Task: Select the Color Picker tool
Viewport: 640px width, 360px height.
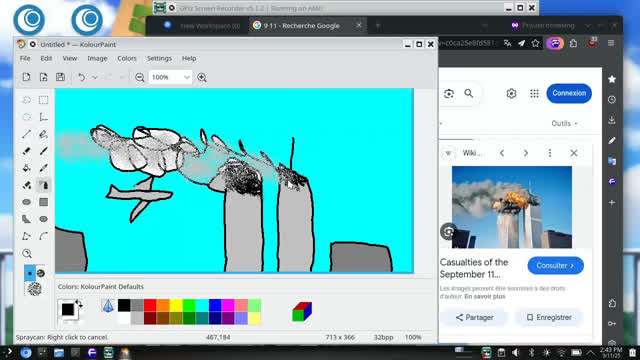Action: (43, 168)
